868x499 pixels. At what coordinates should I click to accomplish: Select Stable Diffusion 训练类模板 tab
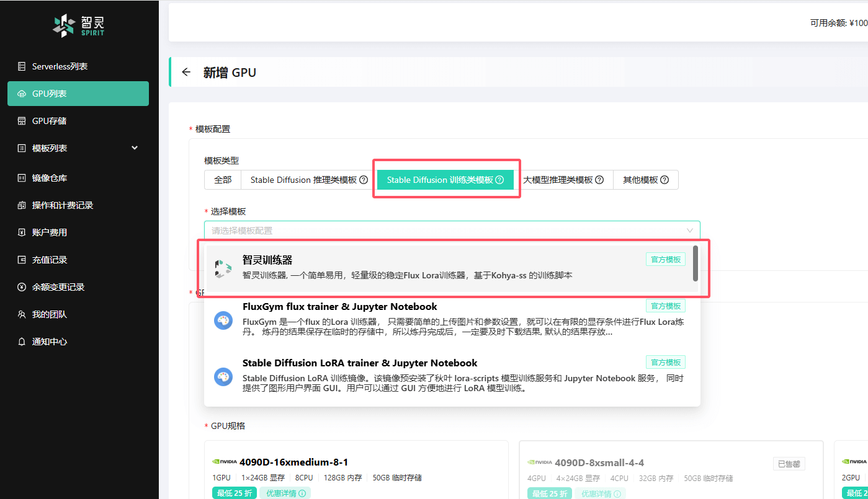coord(445,180)
